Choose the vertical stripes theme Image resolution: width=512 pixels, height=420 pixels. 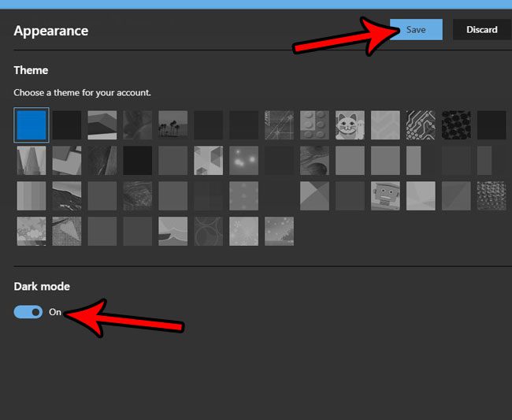tap(32, 195)
